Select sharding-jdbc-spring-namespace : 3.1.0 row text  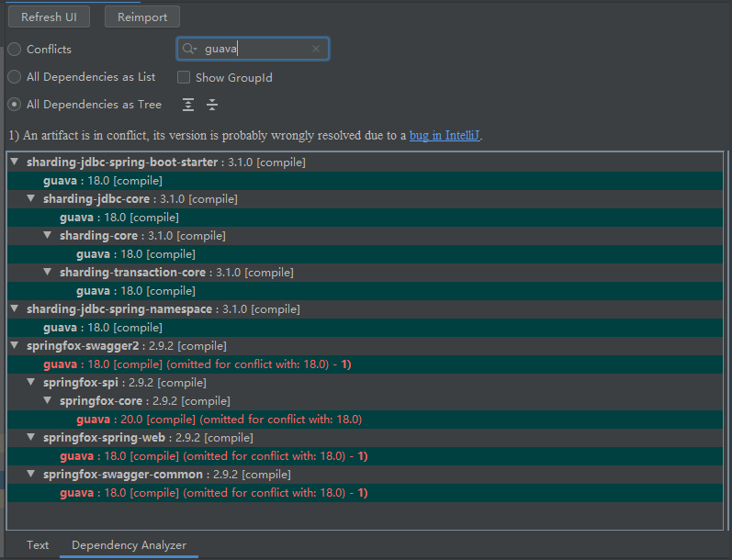(x=163, y=309)
